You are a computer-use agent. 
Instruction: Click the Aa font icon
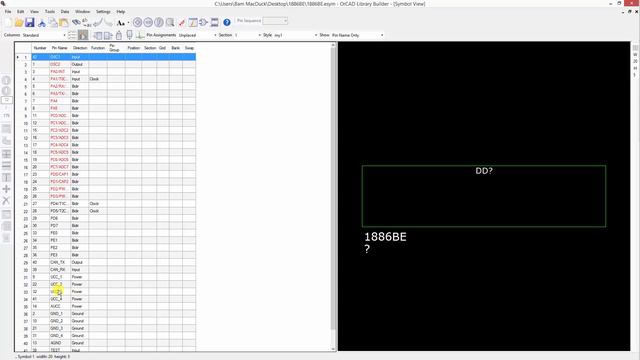click(x=120, y=23)
